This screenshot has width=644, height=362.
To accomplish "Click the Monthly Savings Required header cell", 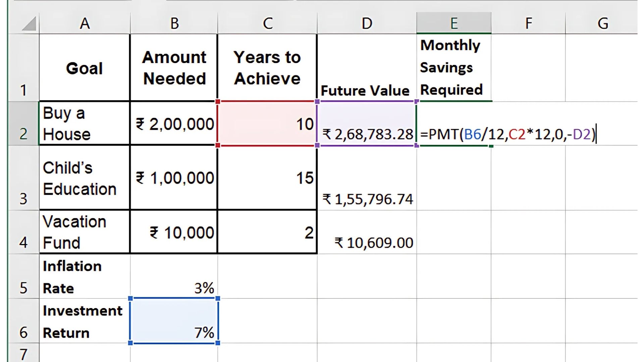I will [453, 68].
